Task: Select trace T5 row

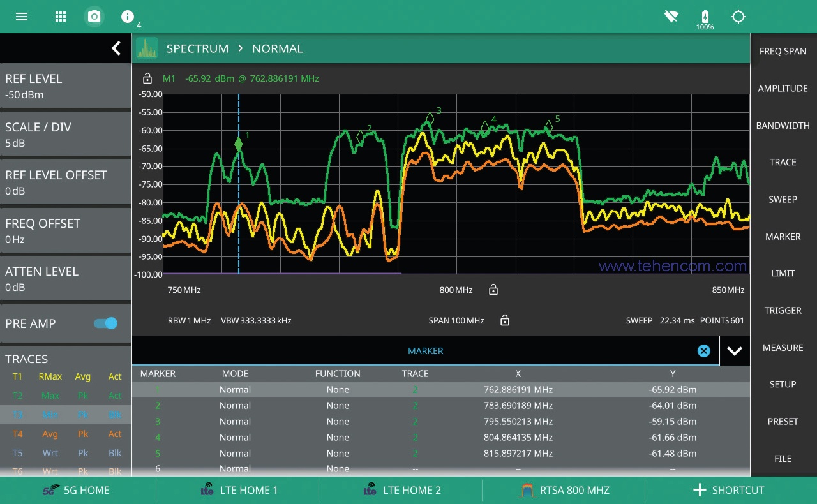Action: coord(66,453)
